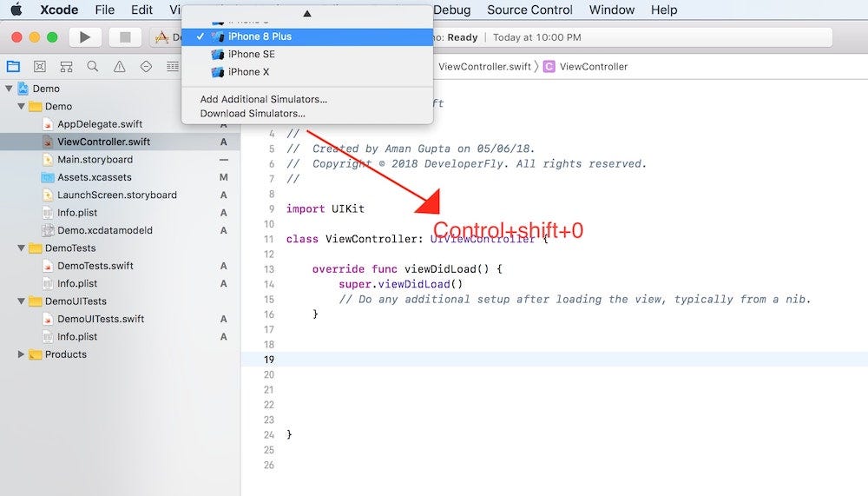Open the File menu
Image resolution: width=868 pixels, height=496 pixels.
coord(105,10)
